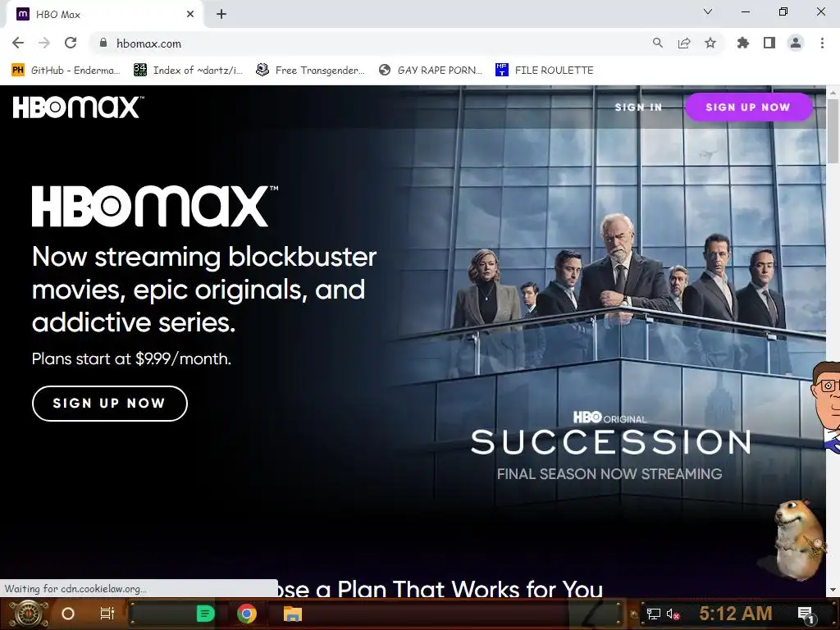Click the SIGN IN link

(x=638, y=107)
